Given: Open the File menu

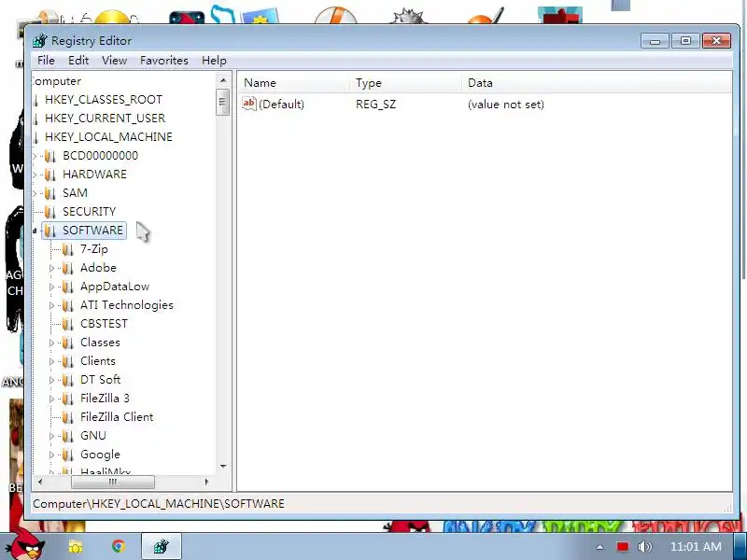Looking at the screenshot, I should click(x=46, y=61).
